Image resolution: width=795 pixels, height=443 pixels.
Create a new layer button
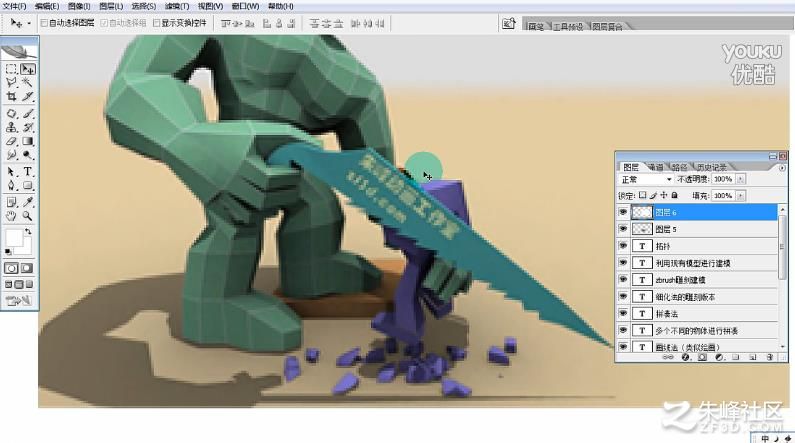point(752,357)
